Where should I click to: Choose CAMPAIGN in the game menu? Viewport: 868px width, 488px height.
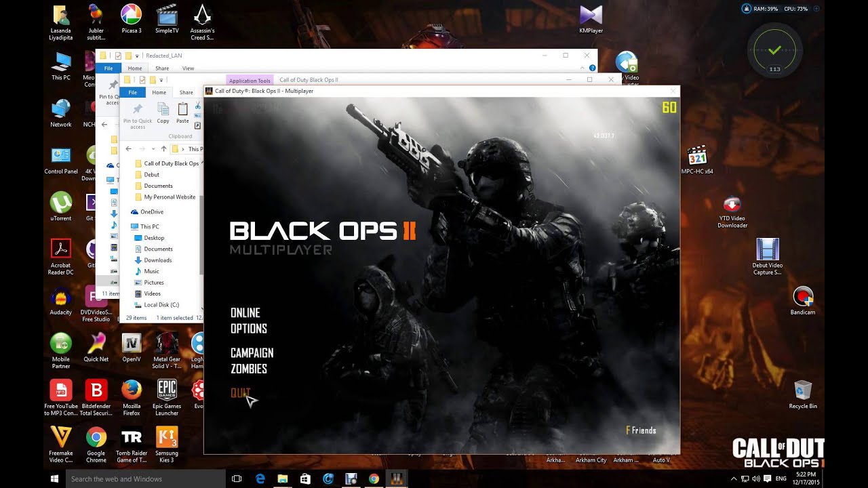point(252,353)
